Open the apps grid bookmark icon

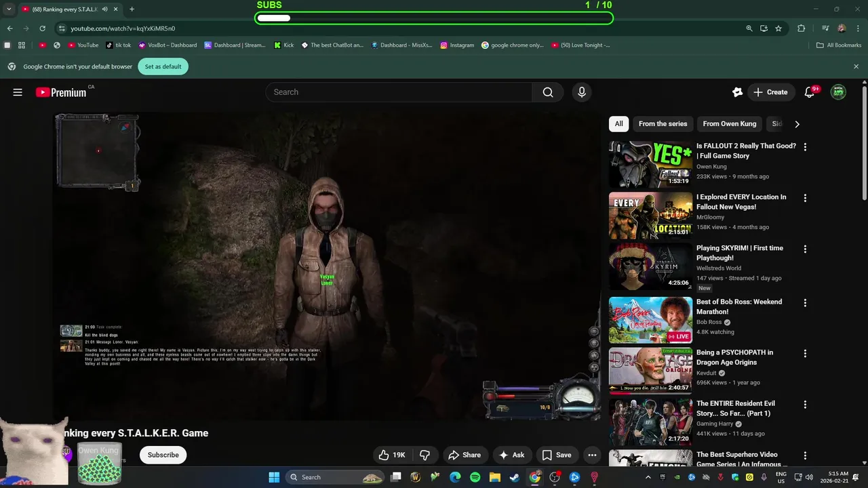[22, 45]
